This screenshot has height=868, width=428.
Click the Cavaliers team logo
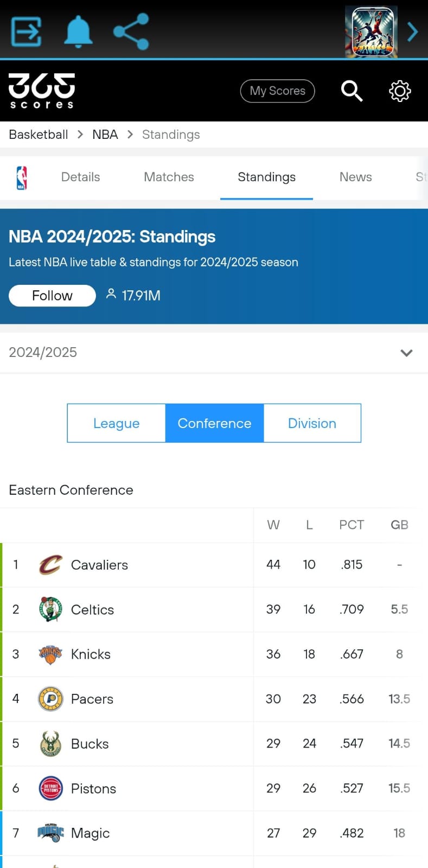pyautogui.click(x=50, y=565)
